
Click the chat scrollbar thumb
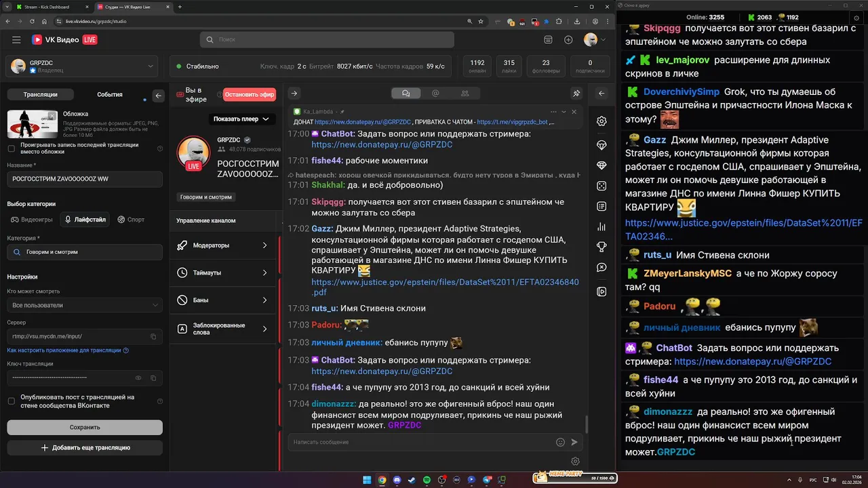586,424
